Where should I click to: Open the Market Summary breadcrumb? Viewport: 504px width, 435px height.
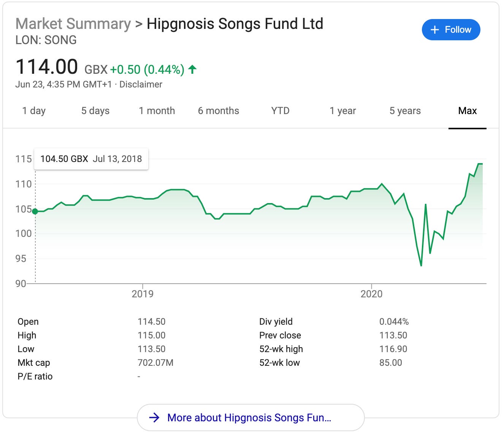(73, 24)
